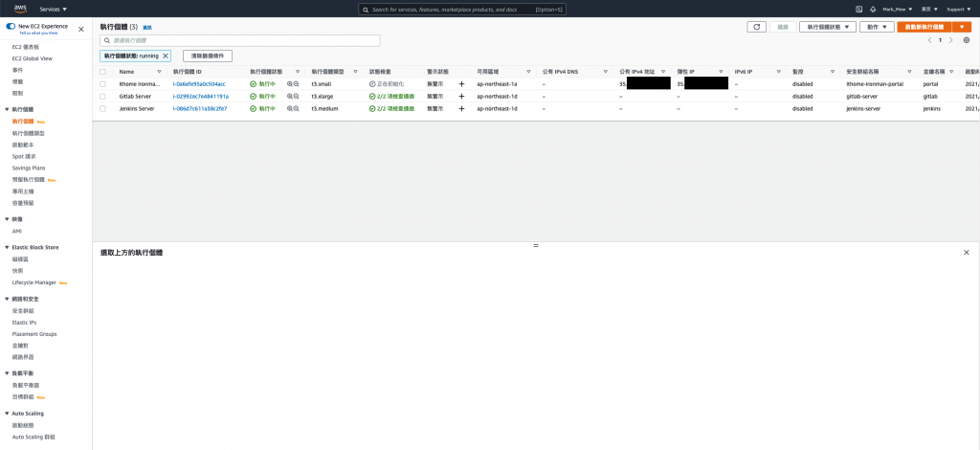Screen dimensions: 980x450
Task: Remove the running state filter chip
Action: point(165,56)
